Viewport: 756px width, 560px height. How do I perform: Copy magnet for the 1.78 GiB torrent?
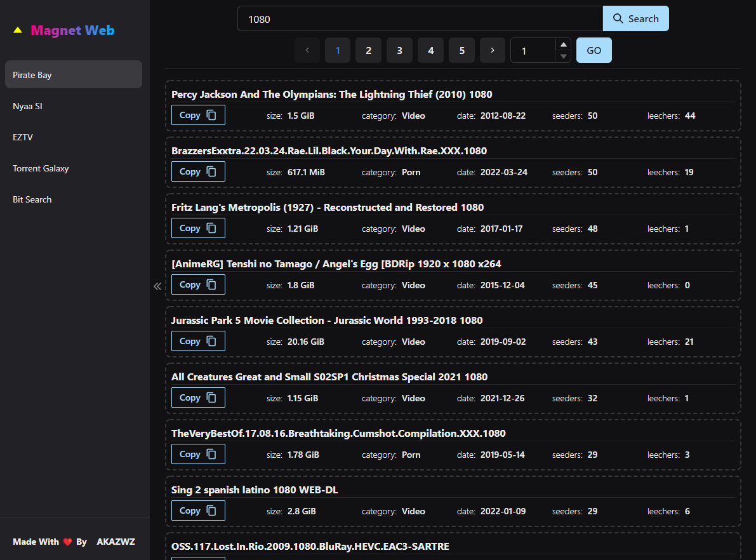pos(198,454)
